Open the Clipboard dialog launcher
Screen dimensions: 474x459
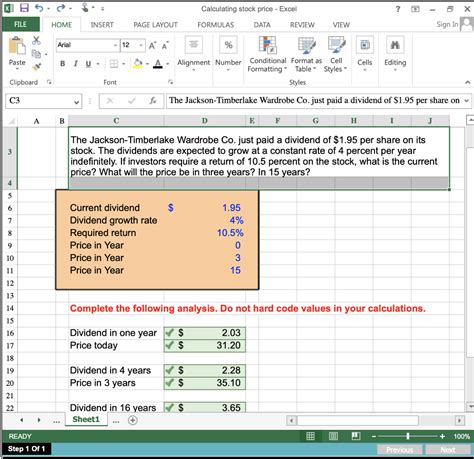tap(49, 82)
